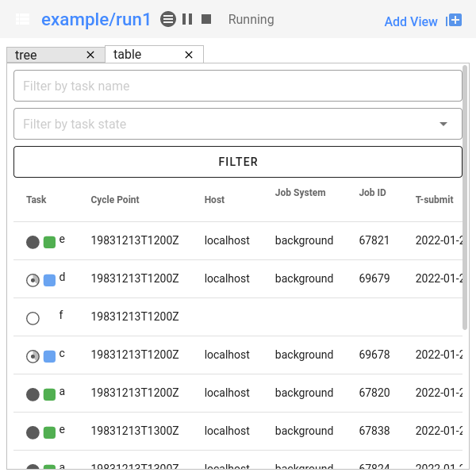Click the green job icon of first task e
The image size is (476, 476).
click(49, 242)
